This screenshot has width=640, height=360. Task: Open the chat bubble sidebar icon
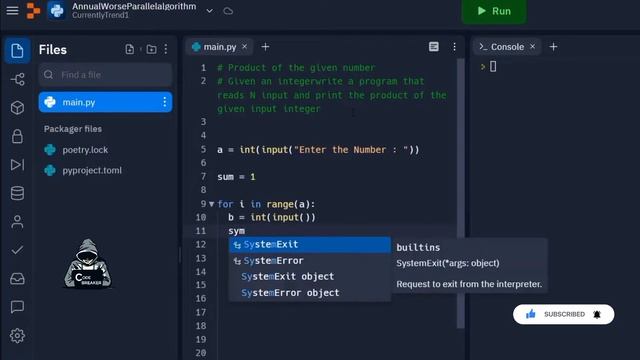(17, 307)
